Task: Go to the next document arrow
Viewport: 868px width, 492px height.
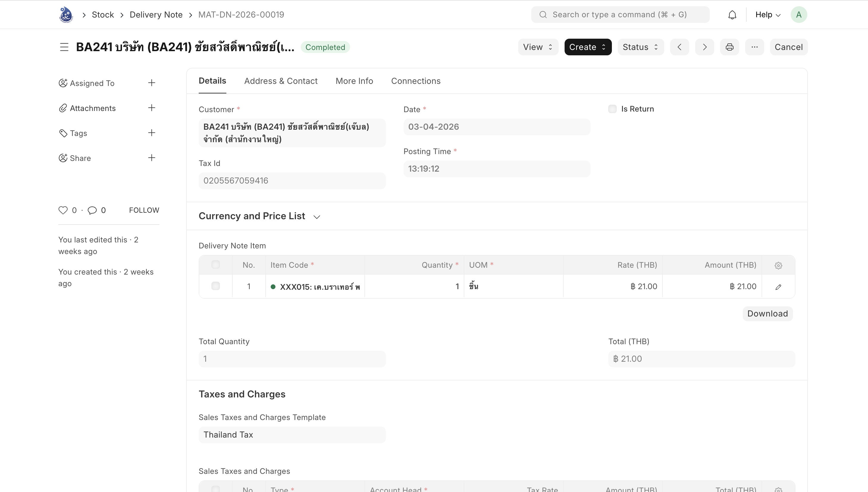Action: [704, 47]
